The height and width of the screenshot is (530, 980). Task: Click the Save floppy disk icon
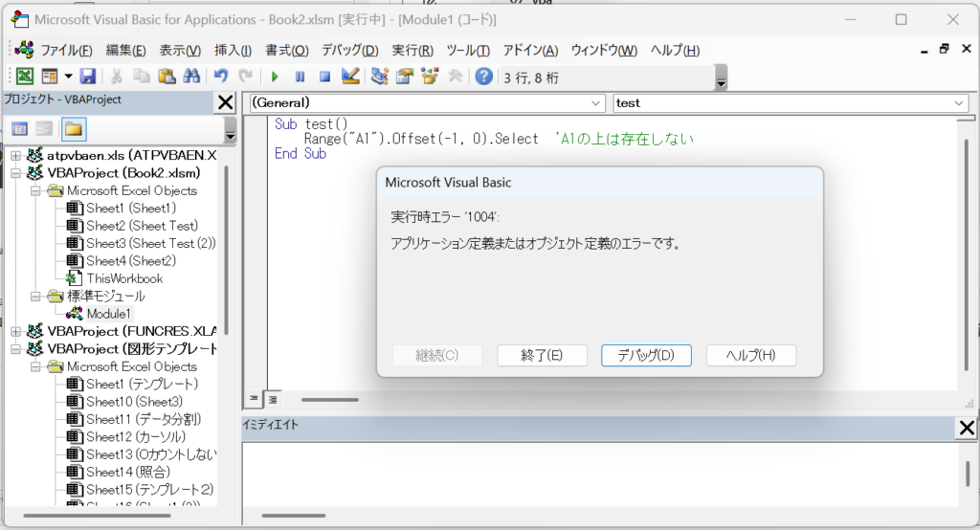[x=87, y=77]
